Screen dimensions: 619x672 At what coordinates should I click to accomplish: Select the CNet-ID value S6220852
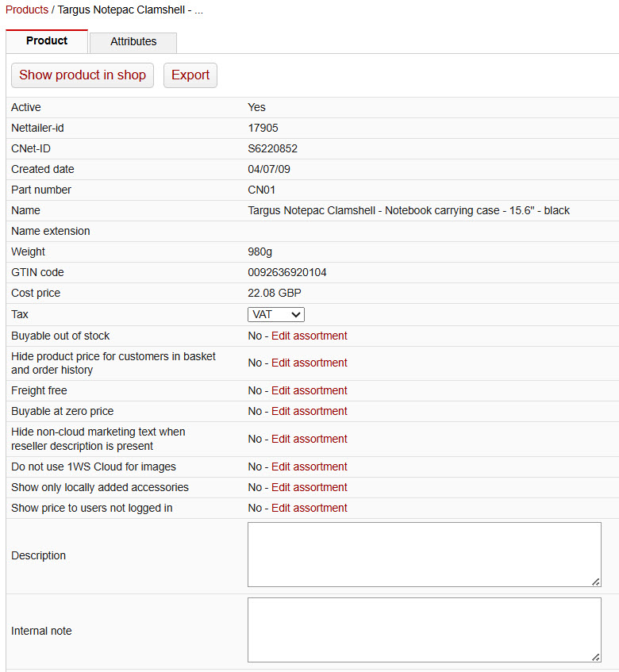click(x=273, y=148)
